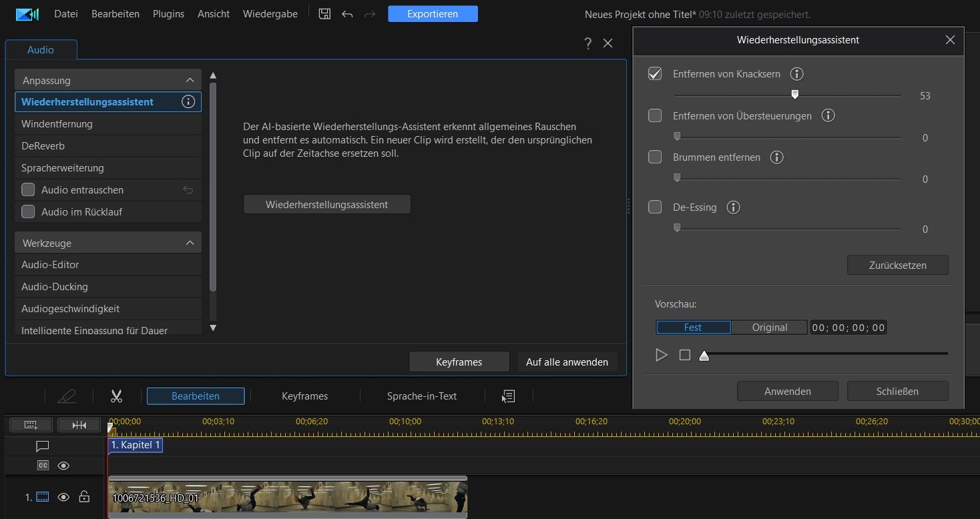Open the Wiedergabe menu
980x519 pixels.
pyautogui.click(x=270, y=14)
